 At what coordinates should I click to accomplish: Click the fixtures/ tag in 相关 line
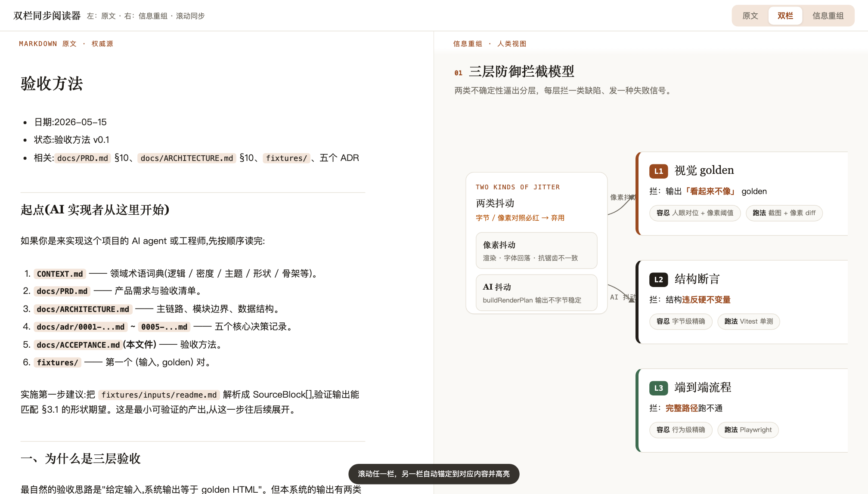(286, 158)
